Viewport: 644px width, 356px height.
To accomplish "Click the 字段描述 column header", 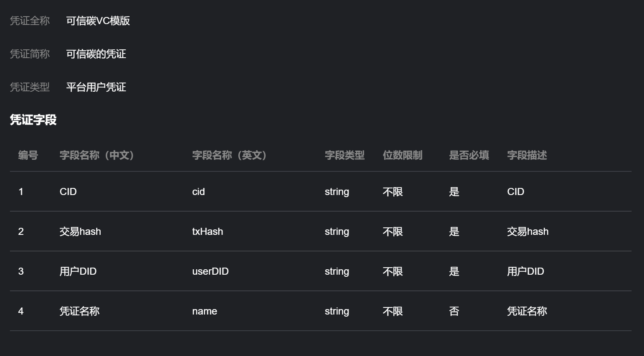I will (x=527, y=155).
